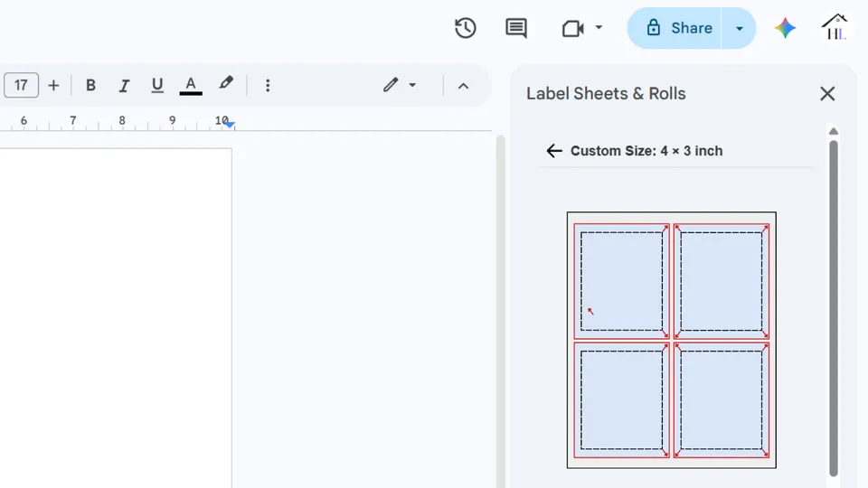
Task: Expand the video call options arrow
Action: point(599,27)
